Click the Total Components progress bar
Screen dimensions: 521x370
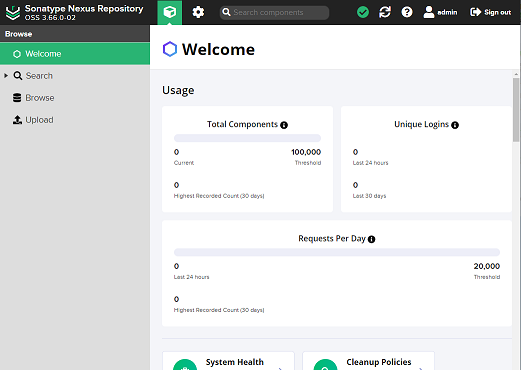click(247, 138)
